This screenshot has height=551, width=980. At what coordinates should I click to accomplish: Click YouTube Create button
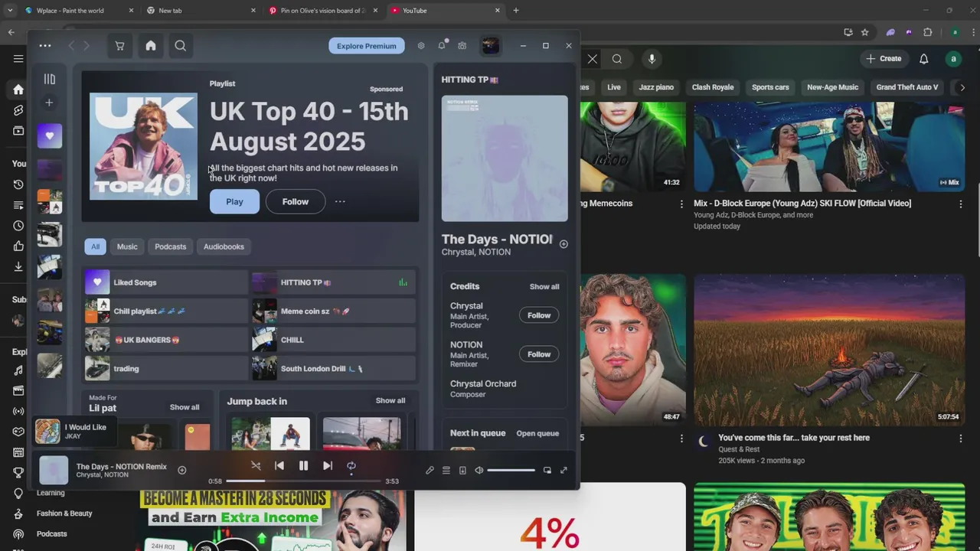coord(884,59)
